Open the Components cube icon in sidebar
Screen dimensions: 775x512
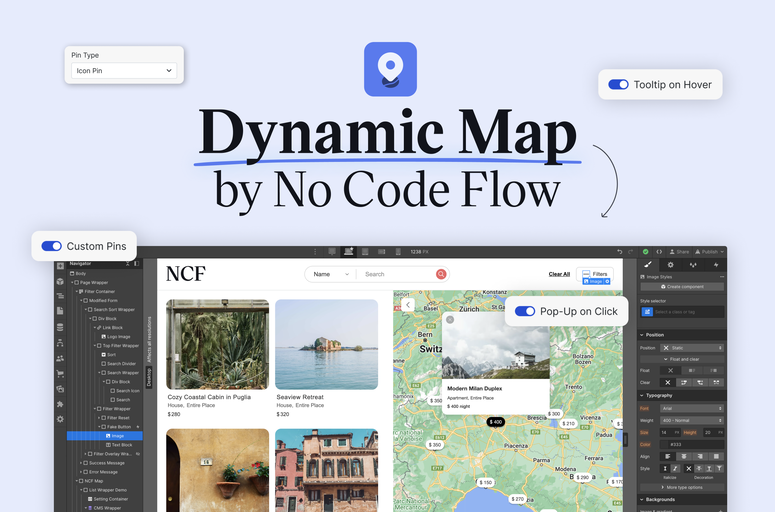coord(60,281)
